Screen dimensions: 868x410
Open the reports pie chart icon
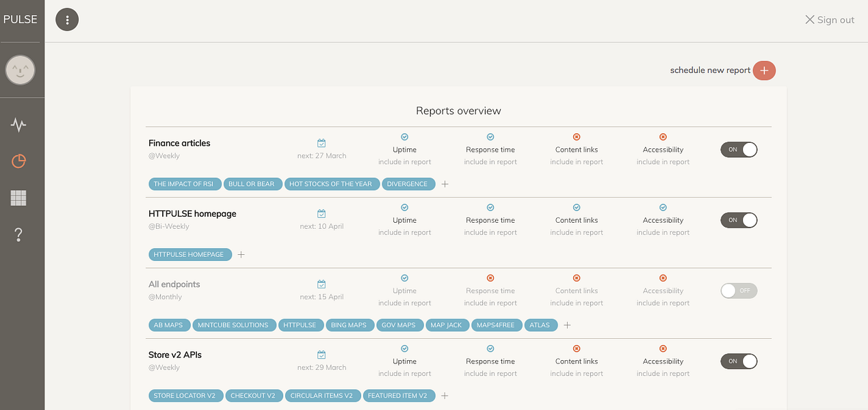tap(18, 161)
